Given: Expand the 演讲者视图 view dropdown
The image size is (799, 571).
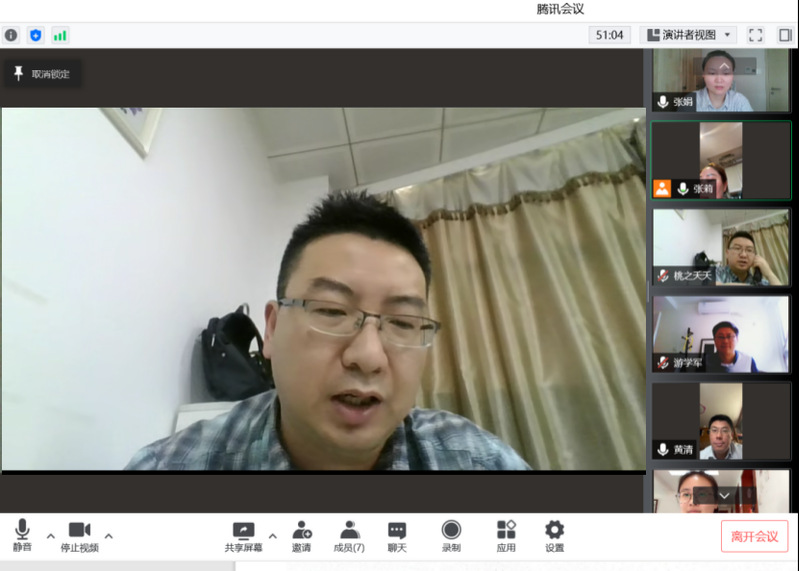Looking at the screenshot, I should tap(689, 35).
